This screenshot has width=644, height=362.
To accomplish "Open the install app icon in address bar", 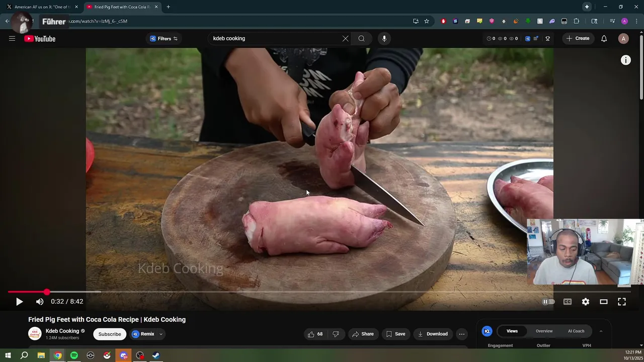I will pyautogui.click(x=416, y=21).
